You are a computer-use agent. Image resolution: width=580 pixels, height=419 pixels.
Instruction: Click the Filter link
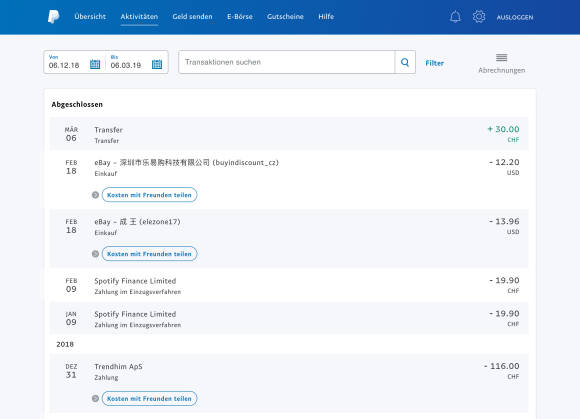pos(434,63)
